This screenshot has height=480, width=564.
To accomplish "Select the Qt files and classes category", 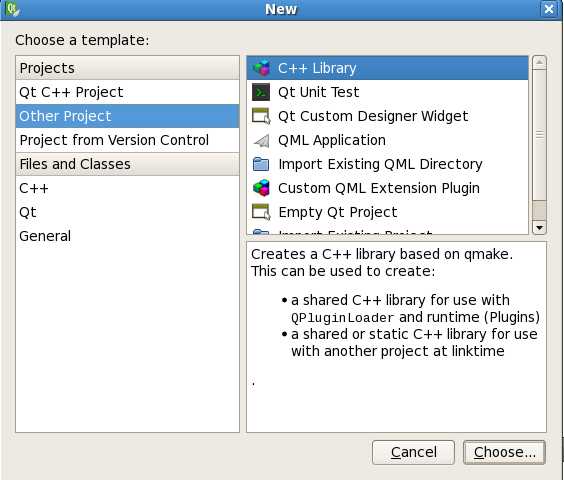I will tap(127, 212).
